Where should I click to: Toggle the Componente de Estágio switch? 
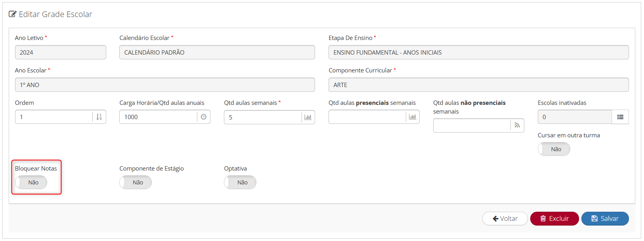pos(136,182)
